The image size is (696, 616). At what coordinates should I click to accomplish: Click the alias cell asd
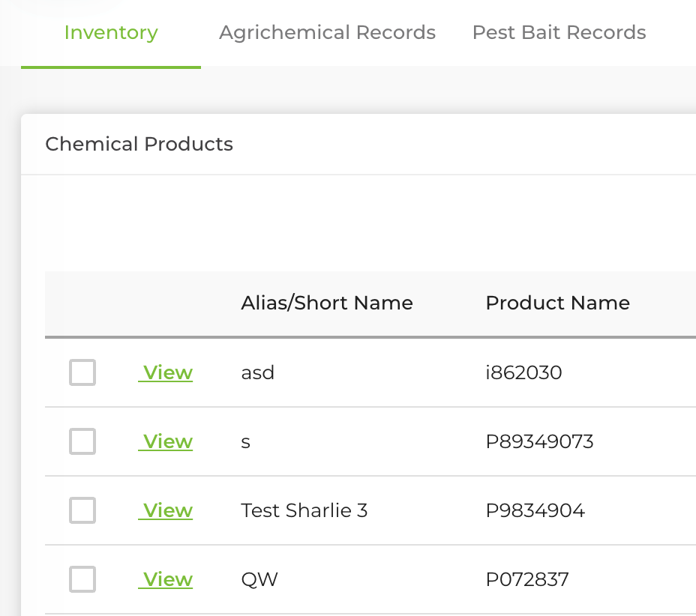(x=257, y=372)
